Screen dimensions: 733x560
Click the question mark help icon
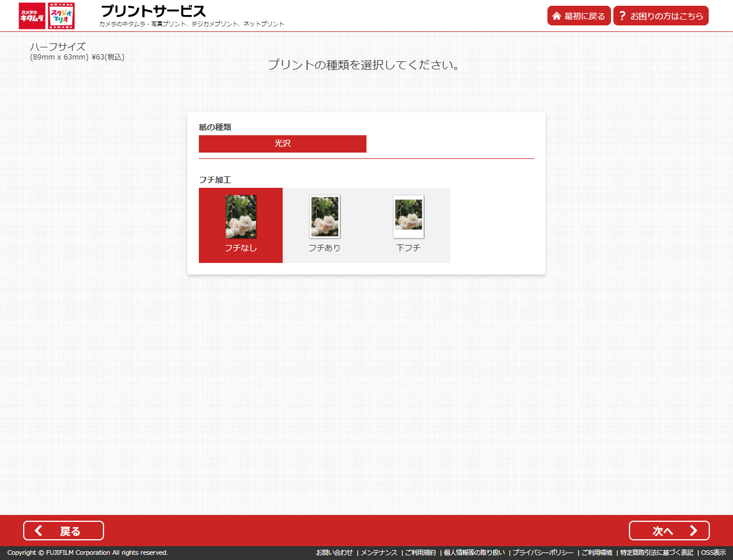(623, 16)
